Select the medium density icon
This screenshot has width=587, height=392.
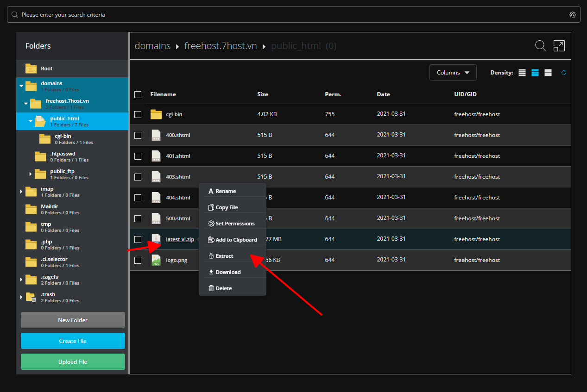[x=535, y=73]
